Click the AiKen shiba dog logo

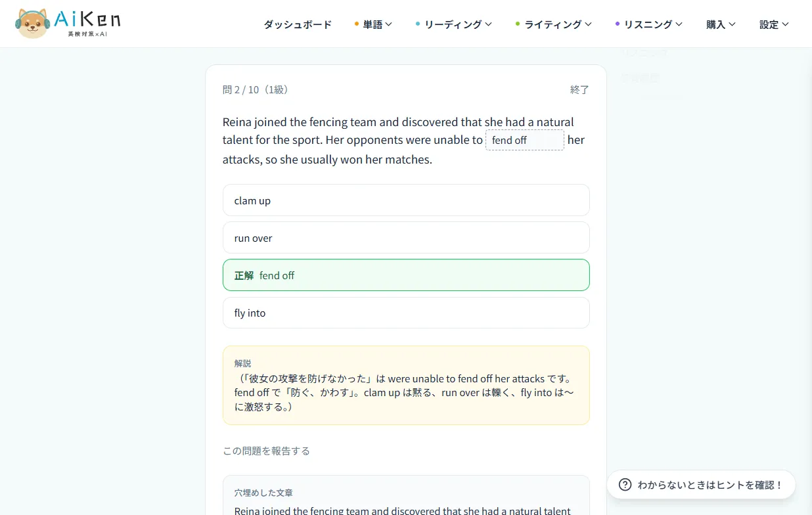33,24
